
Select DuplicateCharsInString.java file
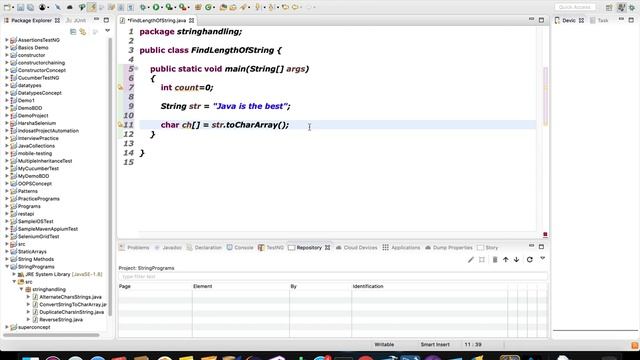tap(71, 312)
